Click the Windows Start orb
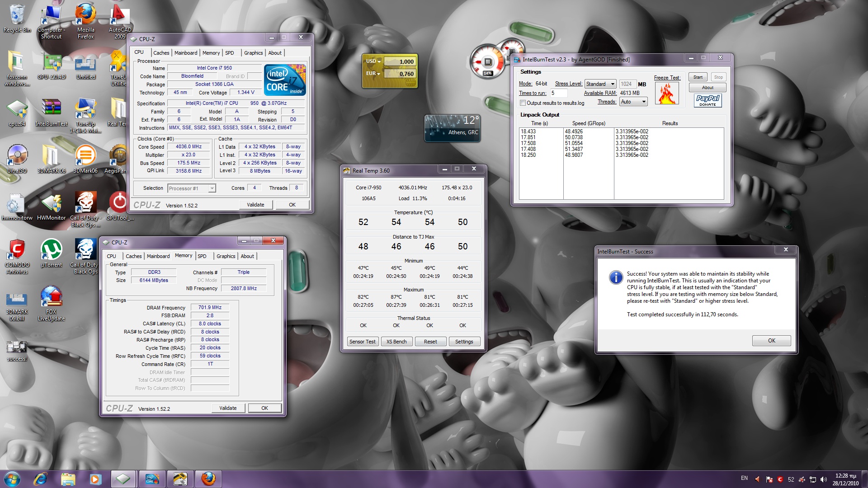 (x=12, y=479)
